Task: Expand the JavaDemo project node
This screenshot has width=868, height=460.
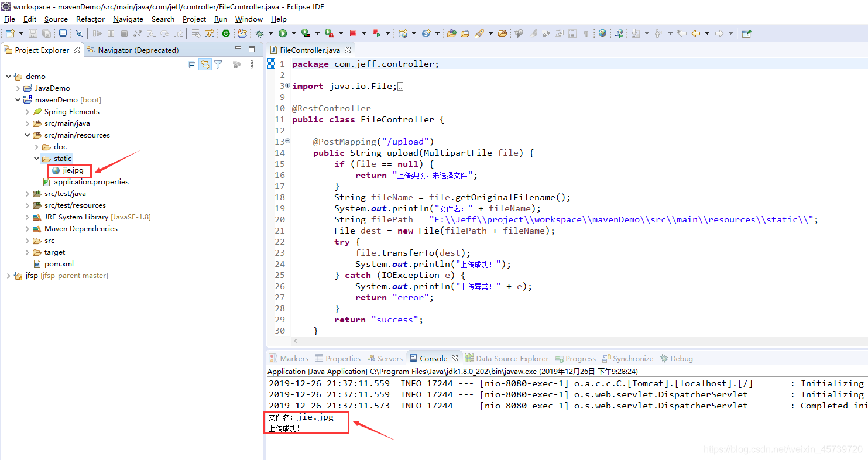Action: click(x=18, y=88)
